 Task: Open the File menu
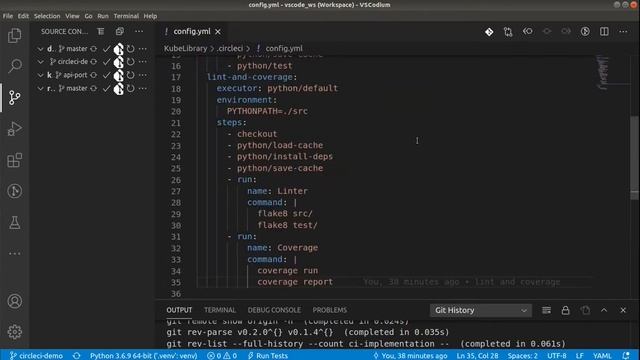point(8,16)
